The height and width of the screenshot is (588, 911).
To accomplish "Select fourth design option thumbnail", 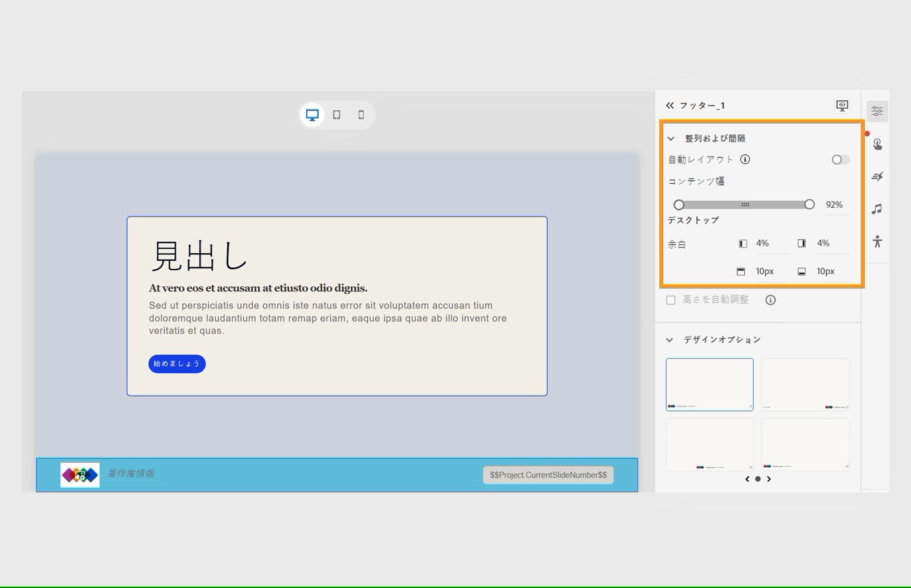I will click(806, 445).
